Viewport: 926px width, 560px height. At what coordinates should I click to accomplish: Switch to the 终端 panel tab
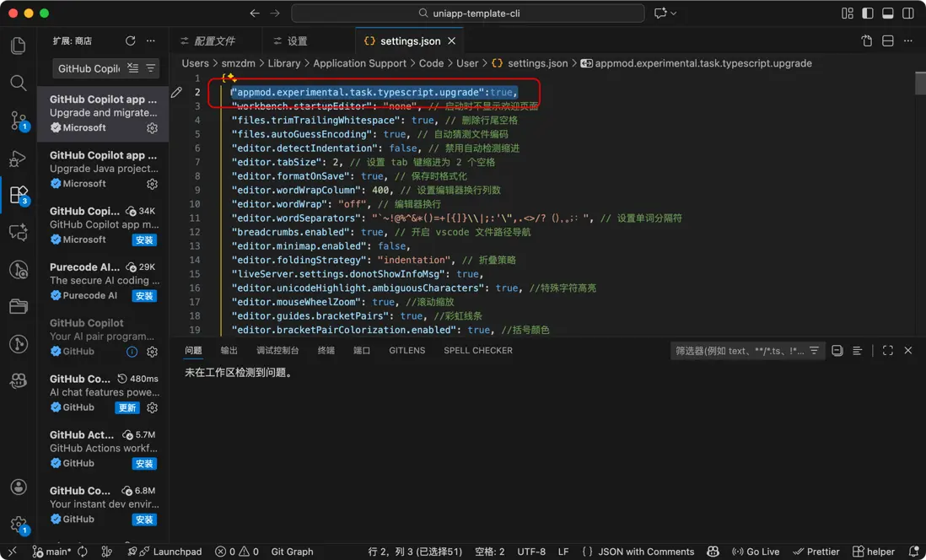[326, 350]
